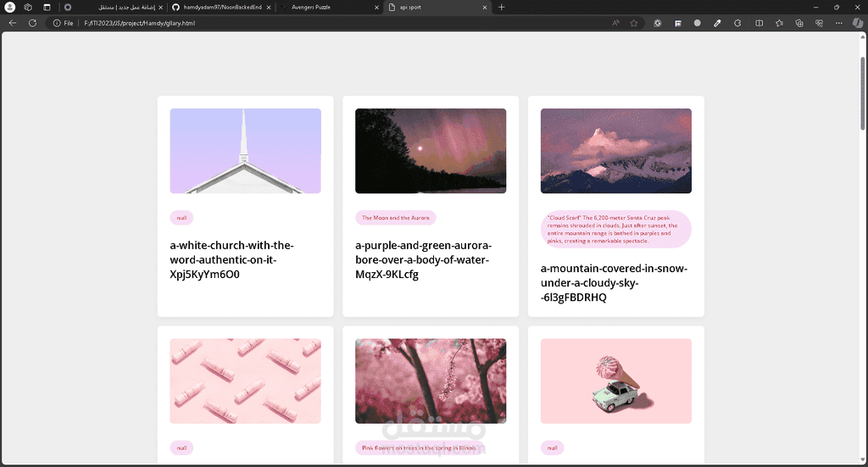Click the address bar showing gllary.html path
868x467 pixels.
pyautogui.click(x=343, y=23)
